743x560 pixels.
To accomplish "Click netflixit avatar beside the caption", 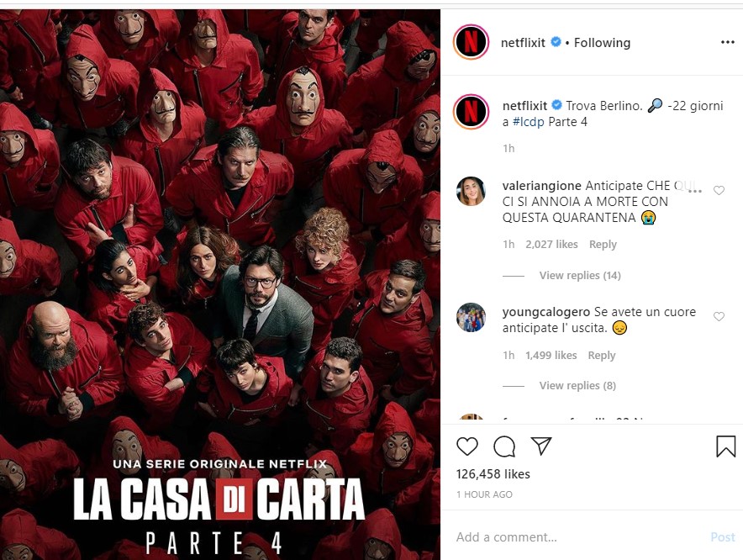I will (471, 112).
